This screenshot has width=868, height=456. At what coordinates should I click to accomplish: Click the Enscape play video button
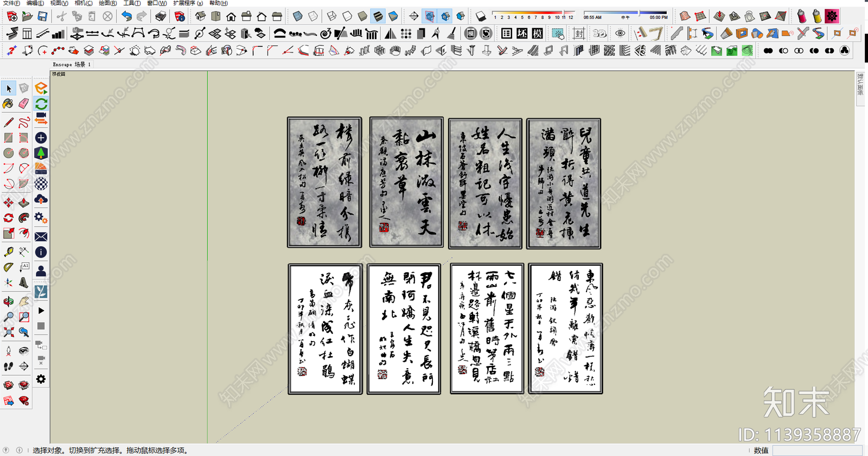(41, 311)
